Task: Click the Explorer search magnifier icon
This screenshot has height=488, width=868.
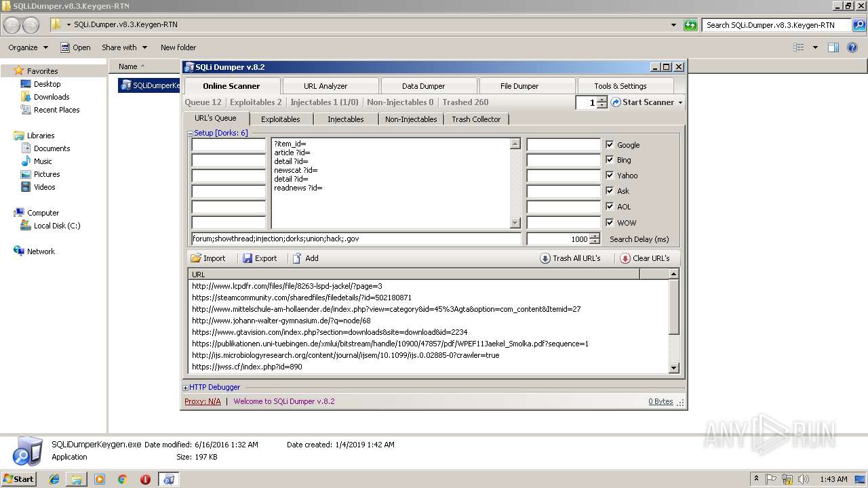Action: pos(860,25)
